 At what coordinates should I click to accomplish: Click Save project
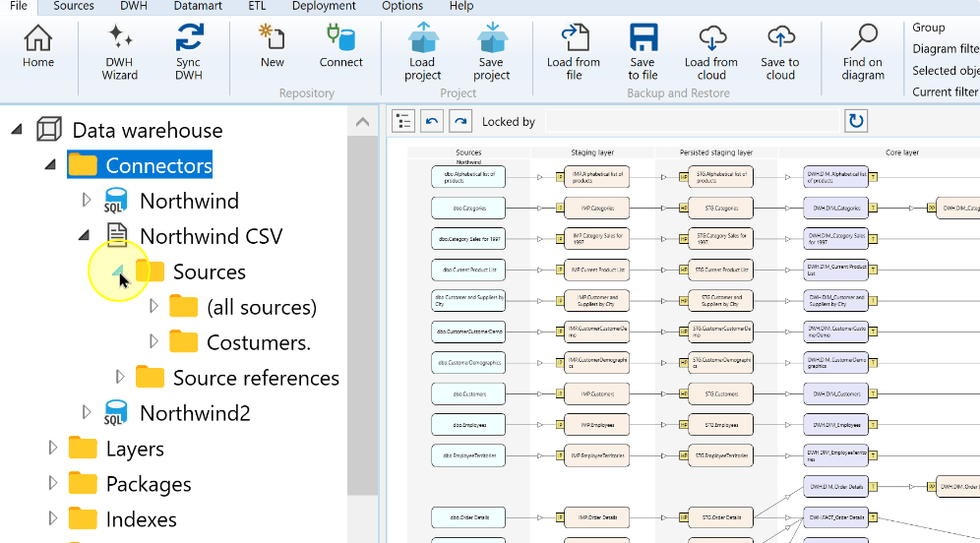tap(491, 52)
